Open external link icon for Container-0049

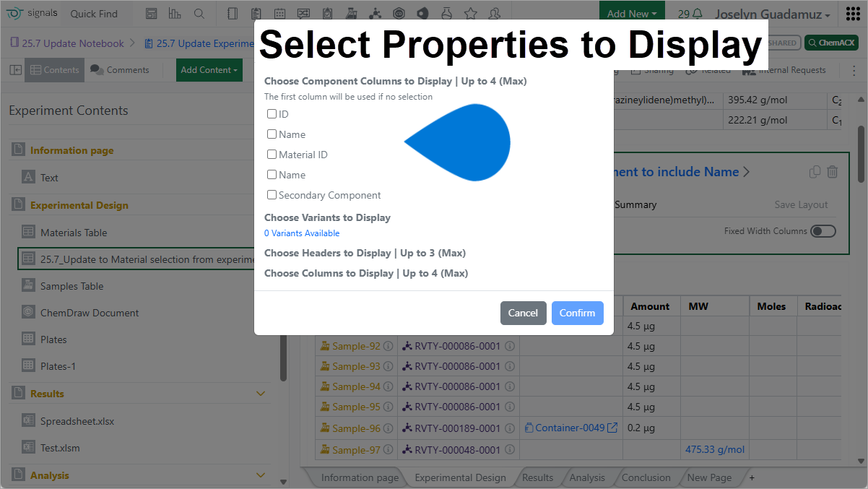tap(612, 428)
